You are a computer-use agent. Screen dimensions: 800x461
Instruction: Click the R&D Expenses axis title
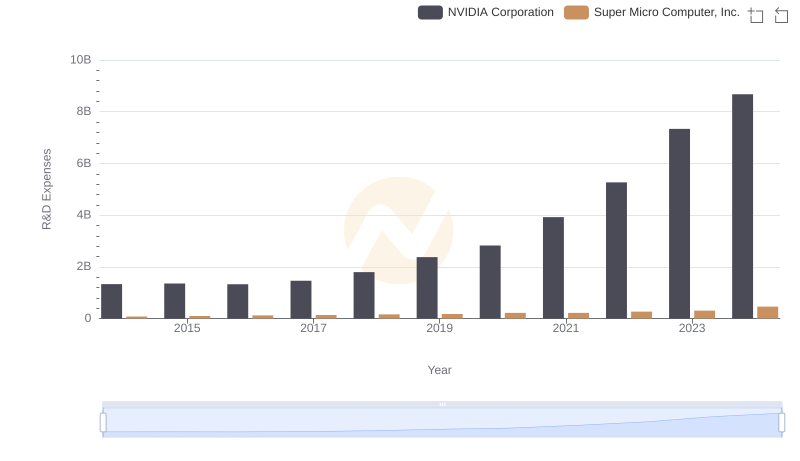pos(46,189)
